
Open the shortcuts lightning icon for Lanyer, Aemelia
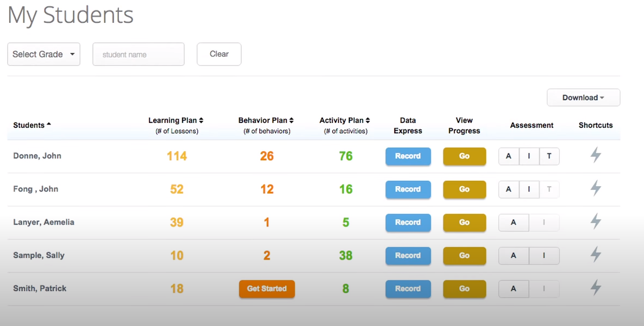coord(596,222)
